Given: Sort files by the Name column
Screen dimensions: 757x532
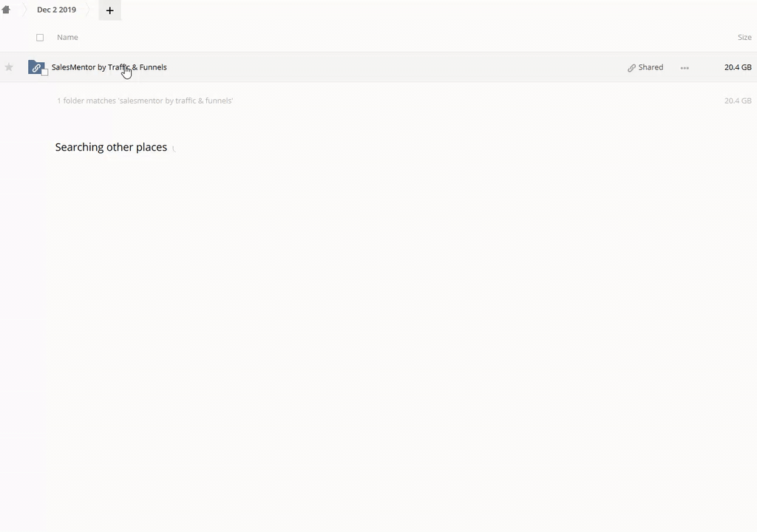Looking at the screenshot, I should pyautogui.click(x=67, y=38).
